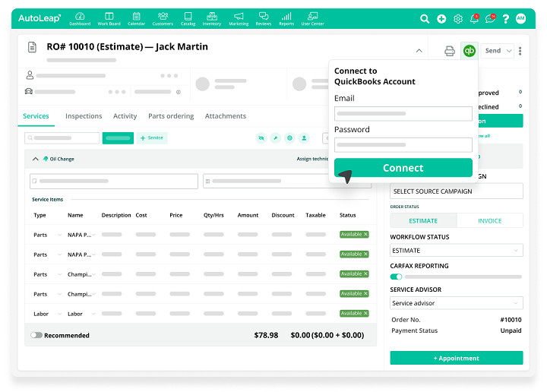Go to Inventory in the top navigation
Screen dimensions: 547x392
(x=211, y=18)
